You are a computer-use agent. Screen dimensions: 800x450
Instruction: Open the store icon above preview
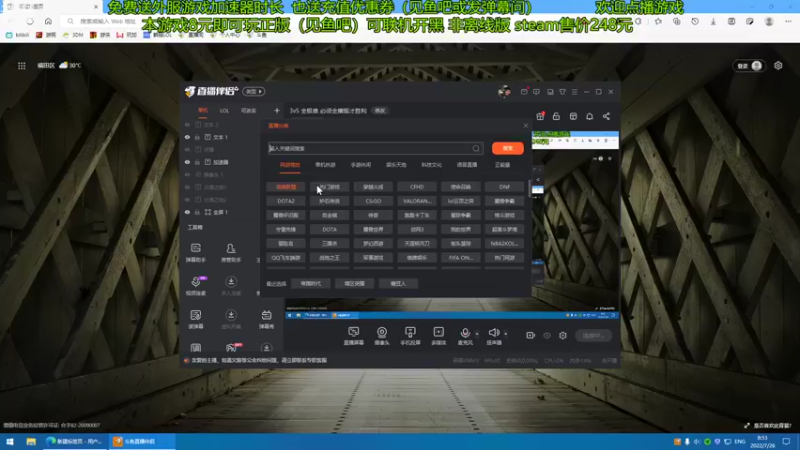click(x=573, y=116)
